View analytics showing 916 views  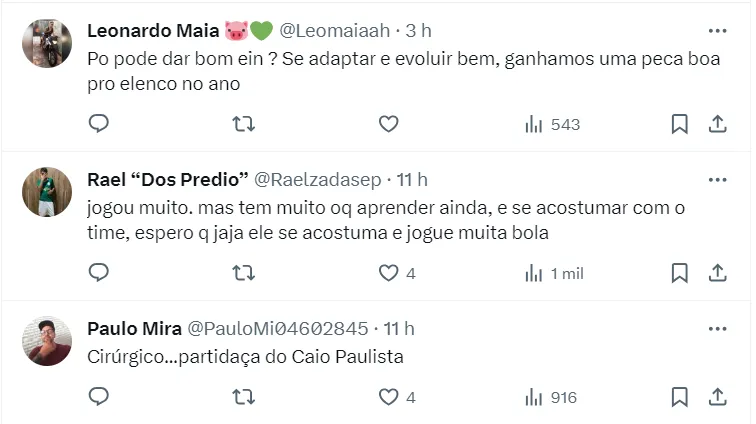click(x=551, y=397)
